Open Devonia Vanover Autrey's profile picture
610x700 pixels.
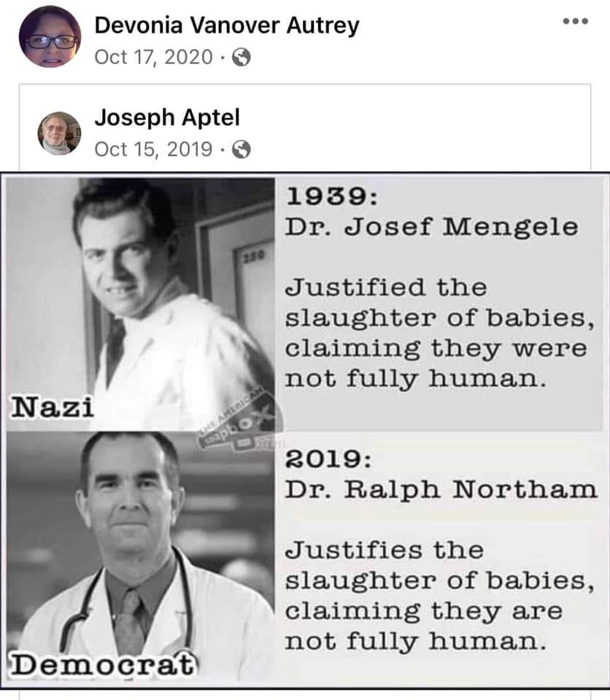tap(50, 36)
